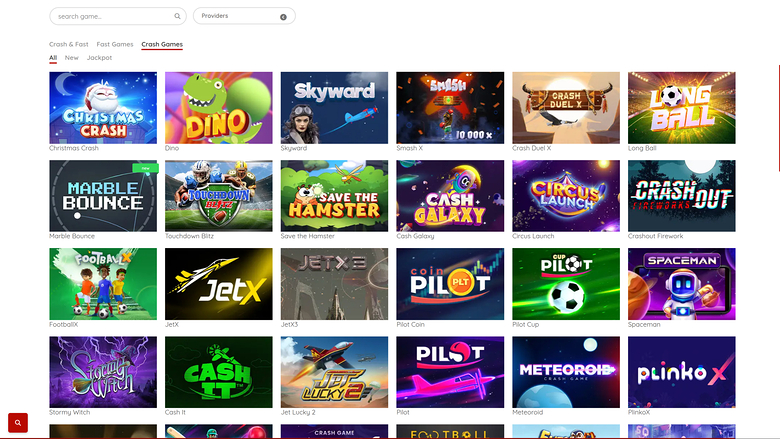This screenshot has width=780, height=439.
Task: Click the Cash Galaxy caption text
Action: pyautogui.click(x=415, y=236)
